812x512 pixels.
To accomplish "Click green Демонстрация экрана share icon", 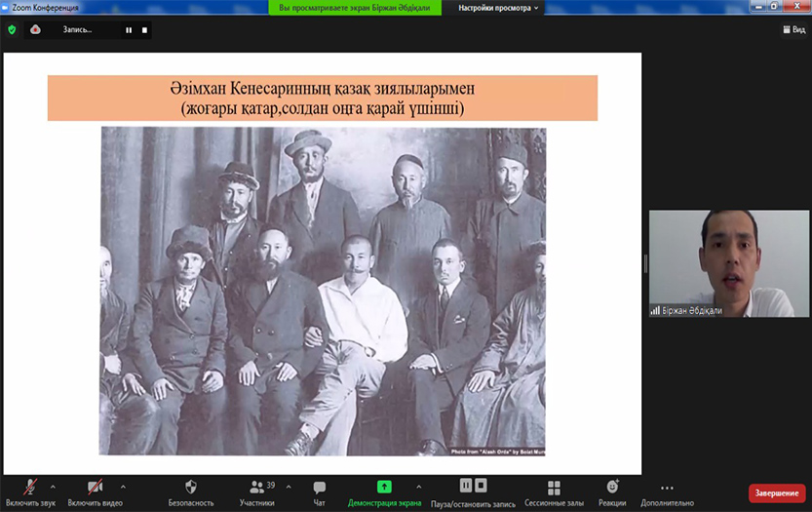I will pyautogui.click(x=384, y=488).
